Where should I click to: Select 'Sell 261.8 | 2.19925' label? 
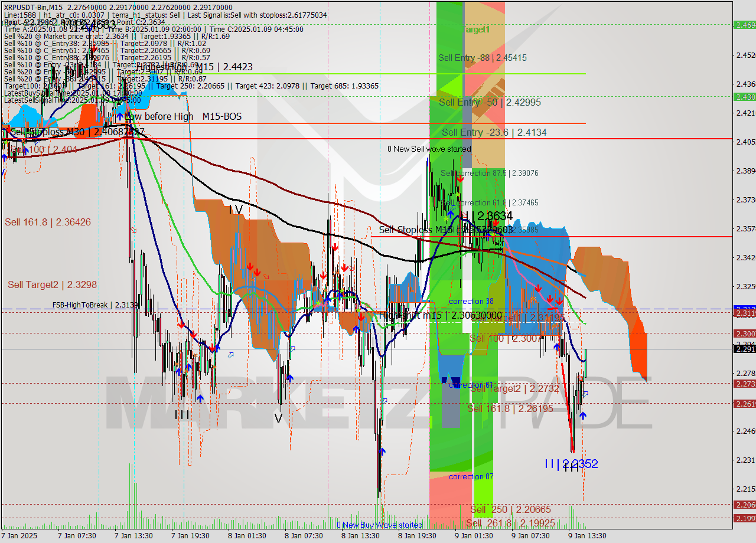pos(510,523)
